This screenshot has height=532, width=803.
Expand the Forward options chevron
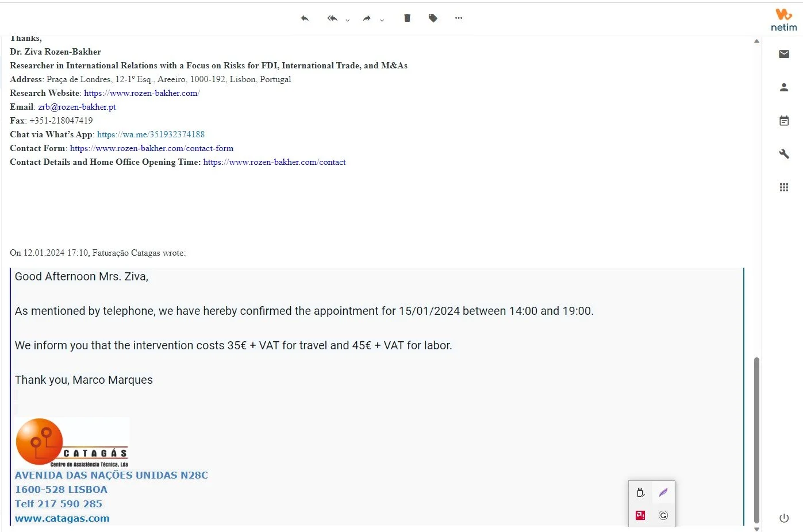click(382, 21)
